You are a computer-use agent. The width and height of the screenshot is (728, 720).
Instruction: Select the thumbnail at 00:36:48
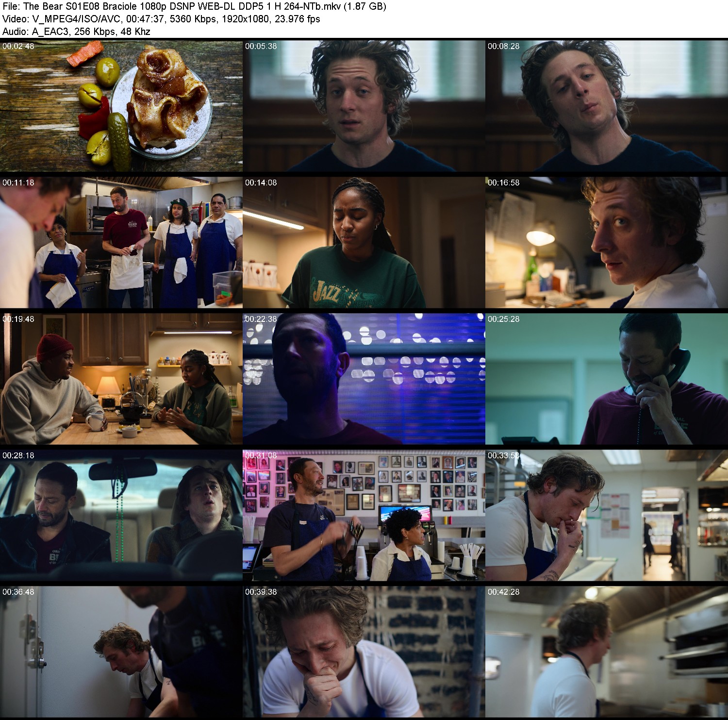(x=121, y=652)
